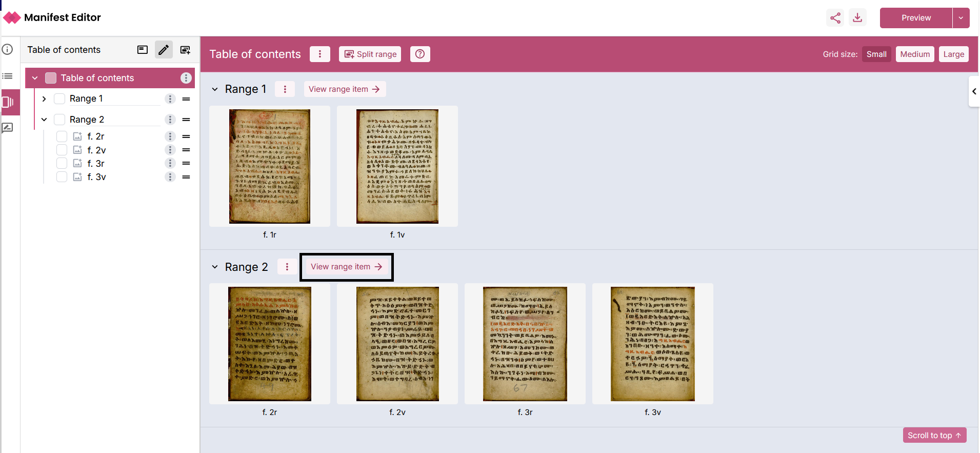Select the pencil edit mode icon
The width and height of the screenshot is (980, 453).
(164, 50)
